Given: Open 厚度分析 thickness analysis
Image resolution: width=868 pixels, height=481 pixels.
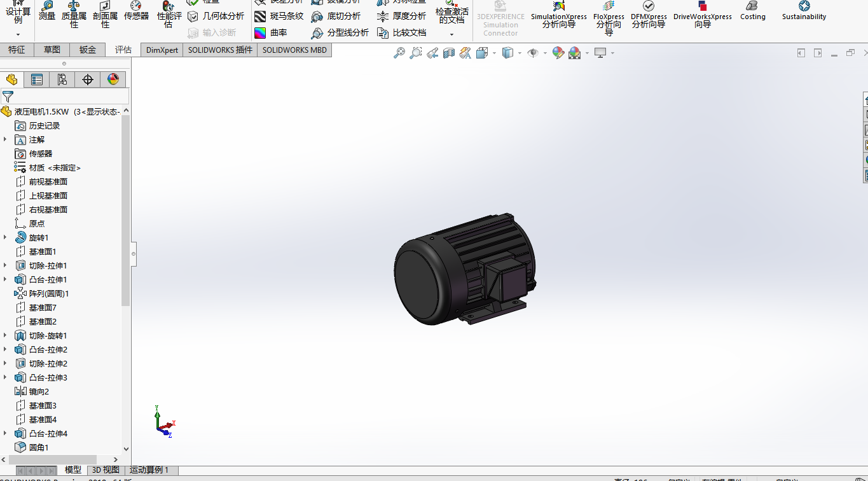Looking at the screenshot, I should 401,16.
